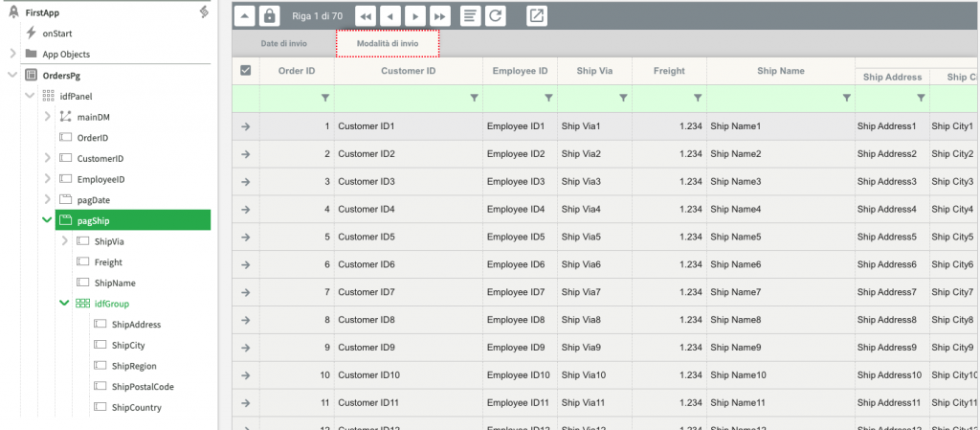Click the sync icon next to FirstApp

204,11
